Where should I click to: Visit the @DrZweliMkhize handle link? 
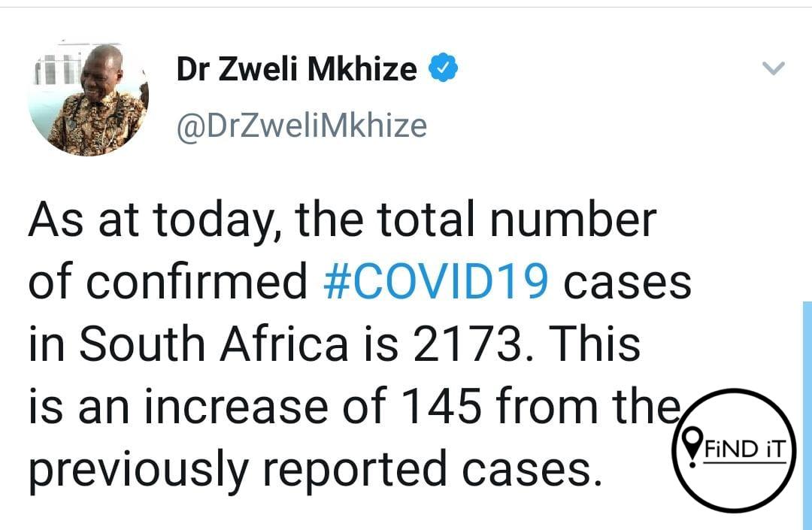click(302, 126)
